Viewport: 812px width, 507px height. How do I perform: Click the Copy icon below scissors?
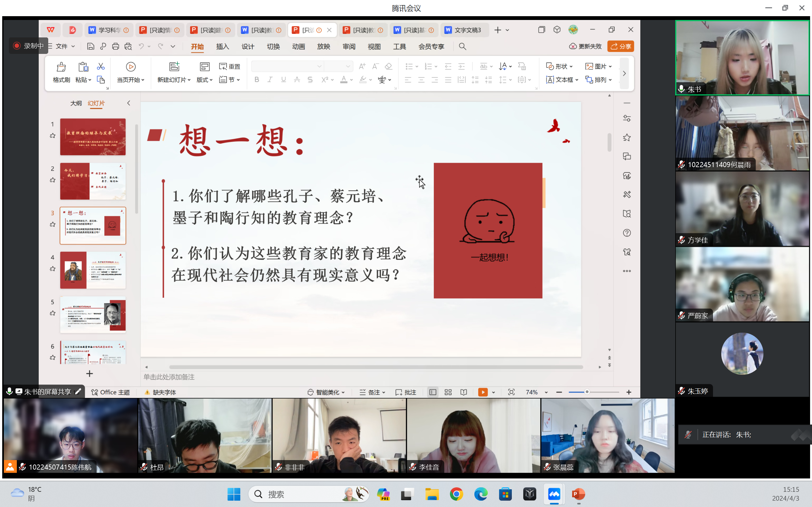click(x=101, y=80)
